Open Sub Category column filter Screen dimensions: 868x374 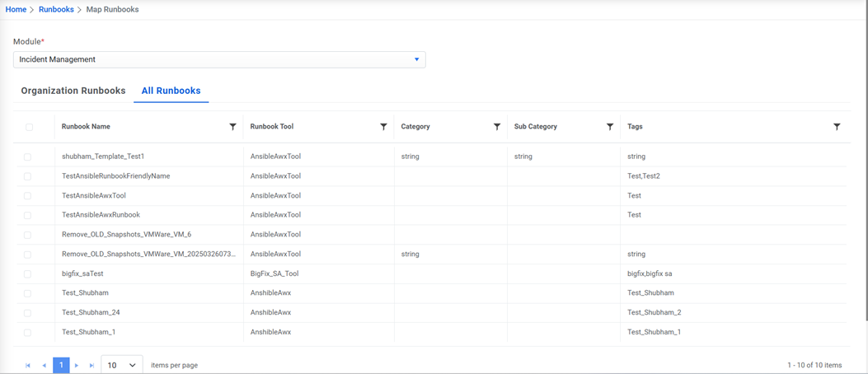coord(610,127)
